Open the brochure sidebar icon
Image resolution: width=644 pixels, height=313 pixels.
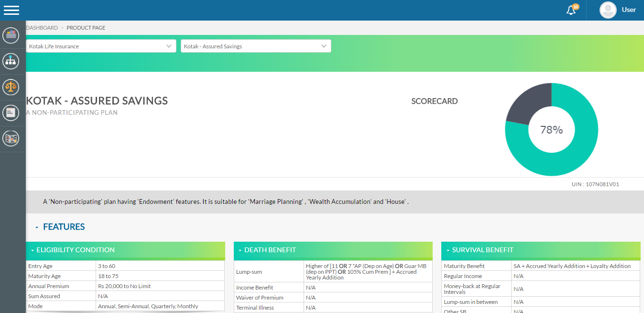coord(11,139)
